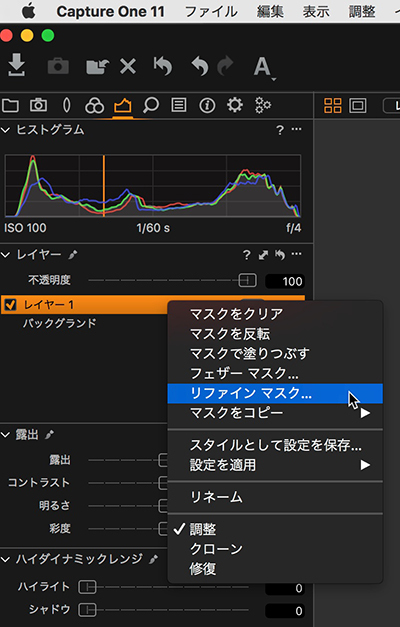Select Heal (修復) layer type

coord(275,569)
